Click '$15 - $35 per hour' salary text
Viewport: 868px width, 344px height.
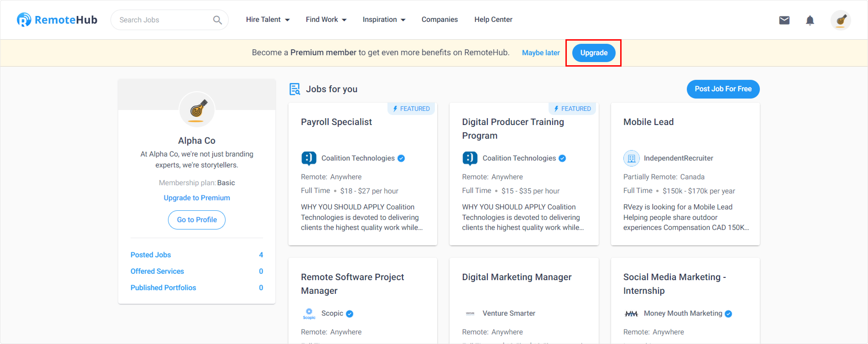(x=530, y=191)
